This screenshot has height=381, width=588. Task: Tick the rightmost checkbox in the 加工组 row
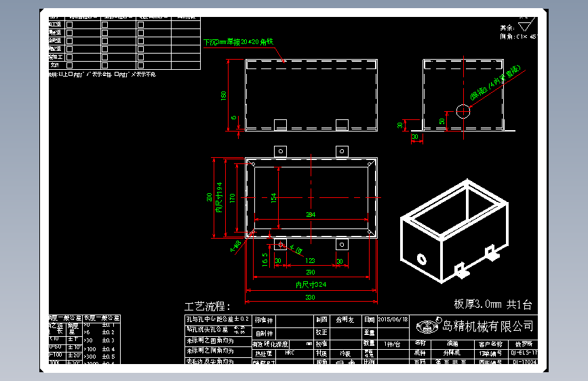tap(140, 25)
